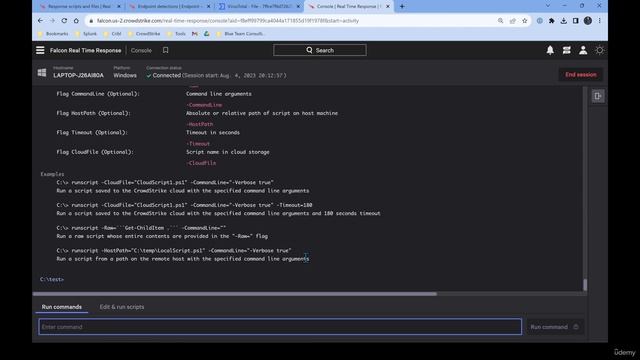The height and width of the screenshot is (360, 640).
Task: Click the Connected status text
Action: [167, 76]
